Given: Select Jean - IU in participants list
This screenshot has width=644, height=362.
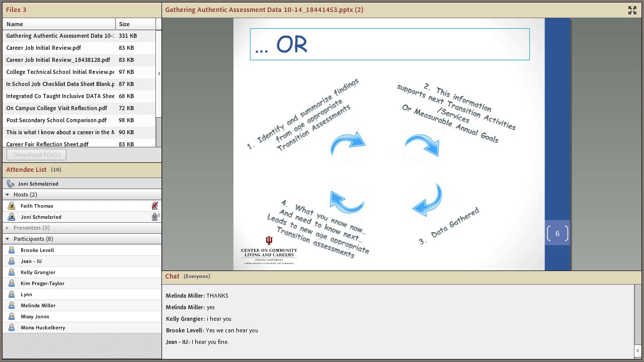Looking at the screenshot, I should pos(82,261).
